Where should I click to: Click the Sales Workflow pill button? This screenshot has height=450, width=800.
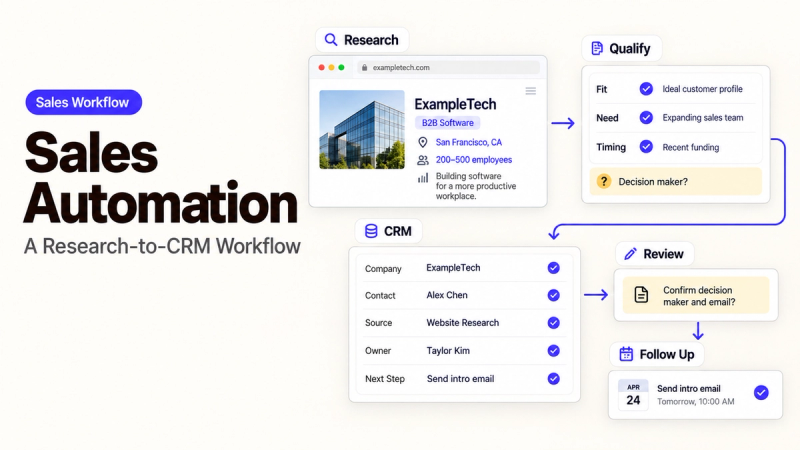[x=84, y=102]
